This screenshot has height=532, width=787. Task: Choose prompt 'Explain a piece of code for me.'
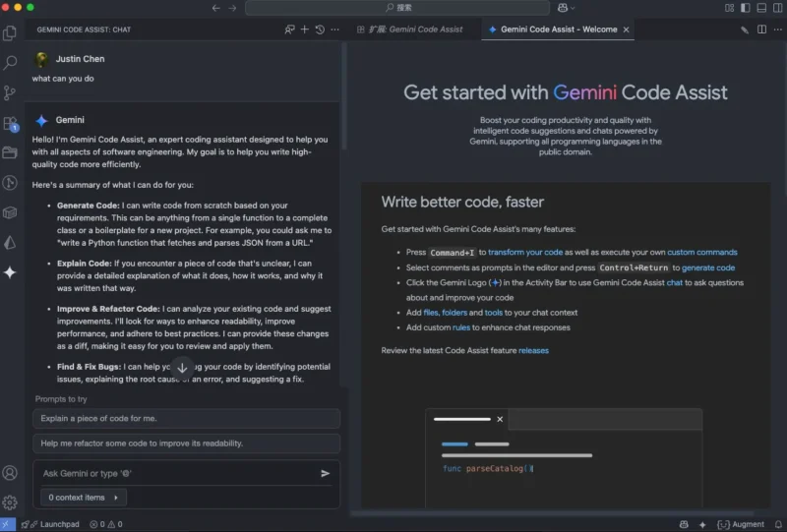pos(186,419)
